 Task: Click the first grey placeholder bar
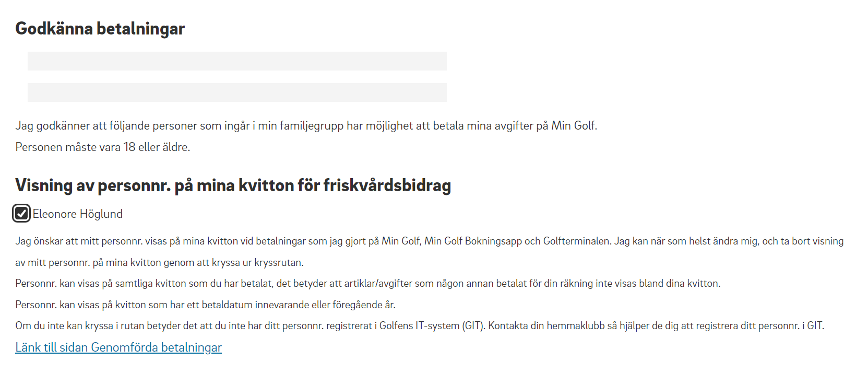pos(237,61)
